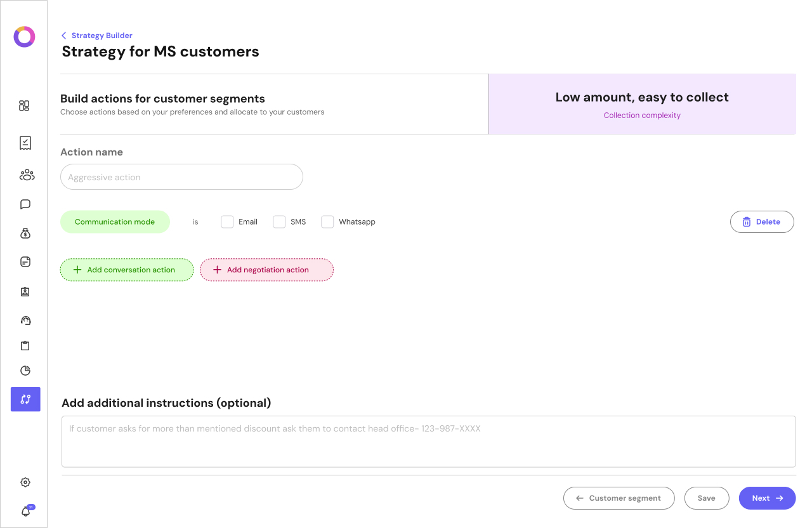812x528 pixels.
Task: Open the highlighted Strategy Builder sidebar icon
Action: [x=25, y=399]
